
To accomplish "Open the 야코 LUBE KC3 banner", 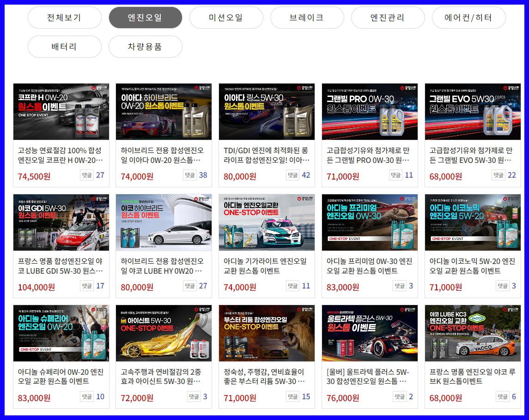I will (473, 333).
